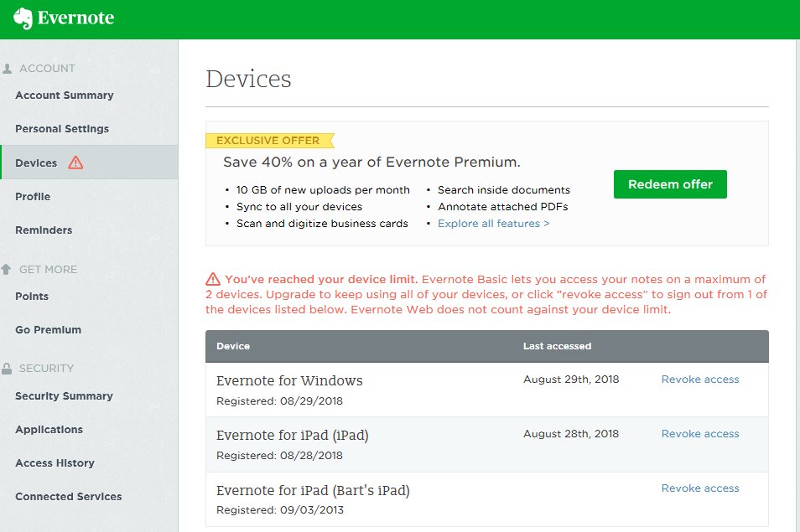Click 'Sync to all your devices' bullet
Screen dimensions: 800x532
tap(299, 207)
